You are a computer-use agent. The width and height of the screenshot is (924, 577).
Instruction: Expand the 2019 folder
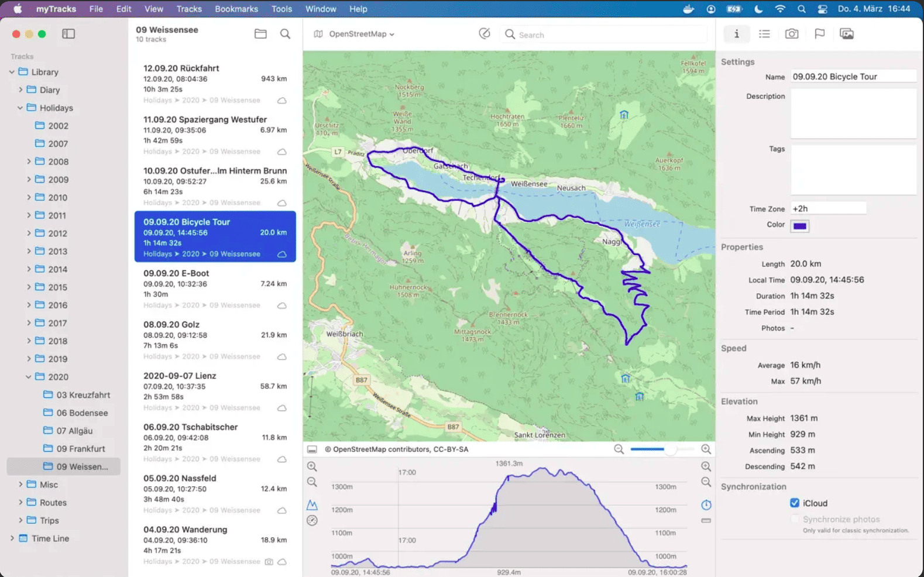[29, 359]
